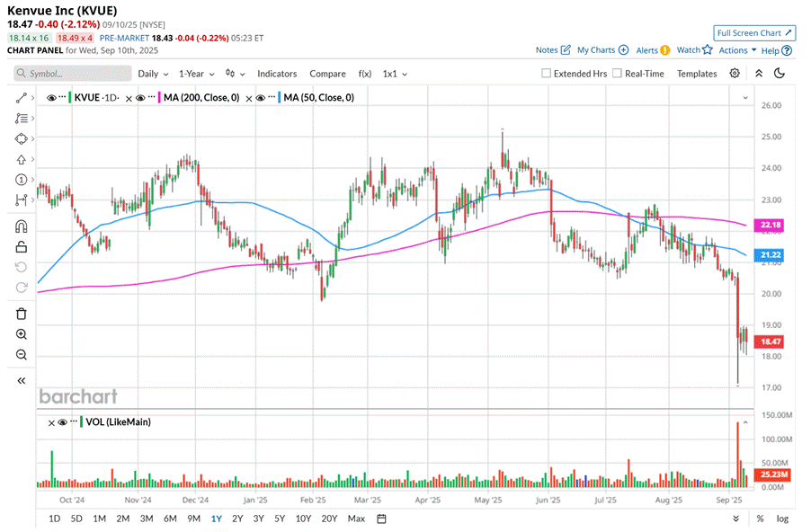The image size is (811, 532).
Task: Select the Max time range
Action: pyautogui.click(x=356, y=519)
